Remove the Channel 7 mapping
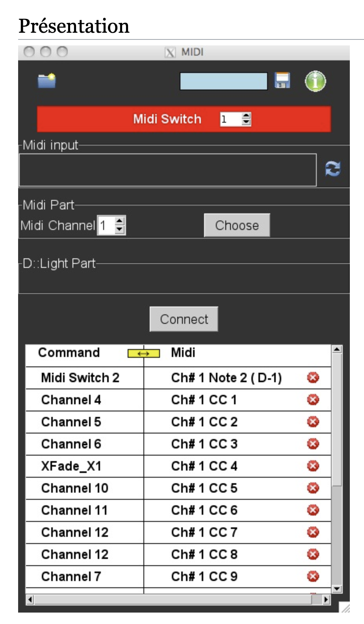This screenshot has height=624, width=364. (313, 577)
